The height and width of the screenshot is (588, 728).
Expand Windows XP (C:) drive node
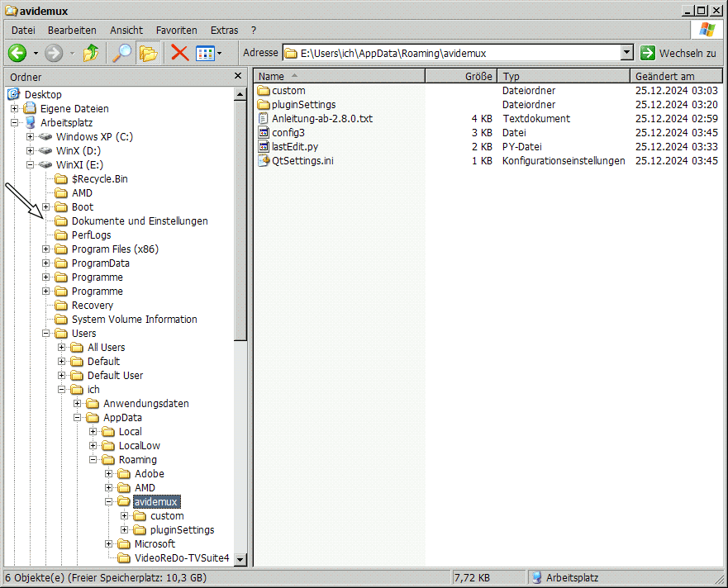coord(31,136)
